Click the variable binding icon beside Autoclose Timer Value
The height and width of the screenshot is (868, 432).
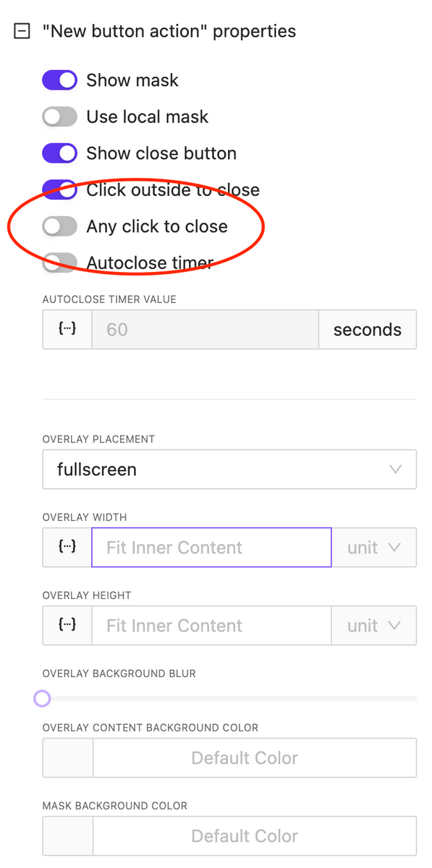point(67,329)
